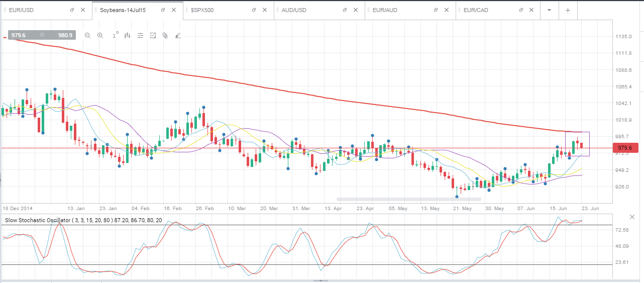Remove the Slow Stochastic Oscillator panel
This screenshot has width=644, height=283.
[632, 217]
